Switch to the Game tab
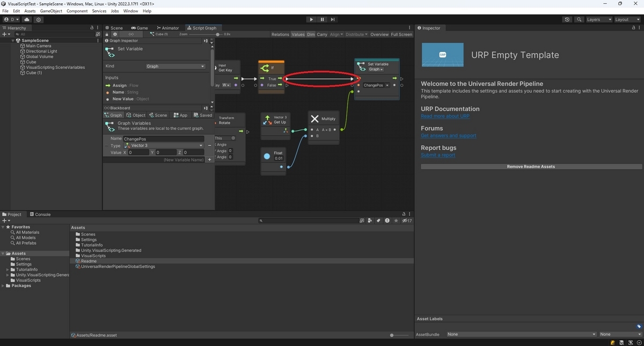Viewport: 644px width, 346px height. coord(139,28)
